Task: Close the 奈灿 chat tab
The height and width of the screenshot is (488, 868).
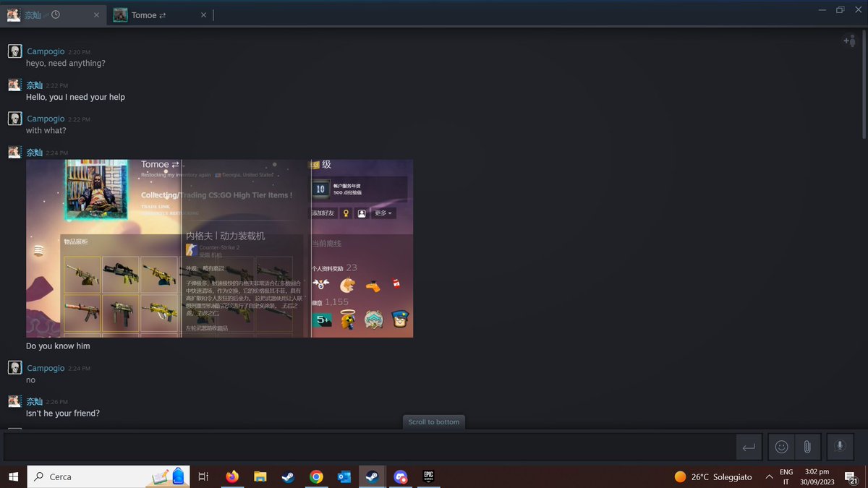Action: 97,15
